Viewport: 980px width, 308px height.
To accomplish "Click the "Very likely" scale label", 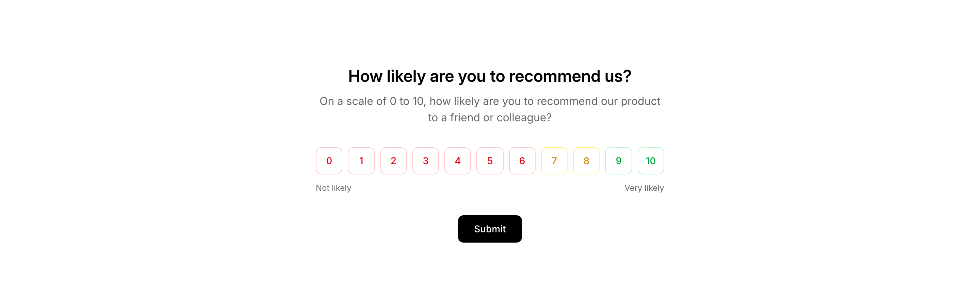I will click(x=644, y=188).
